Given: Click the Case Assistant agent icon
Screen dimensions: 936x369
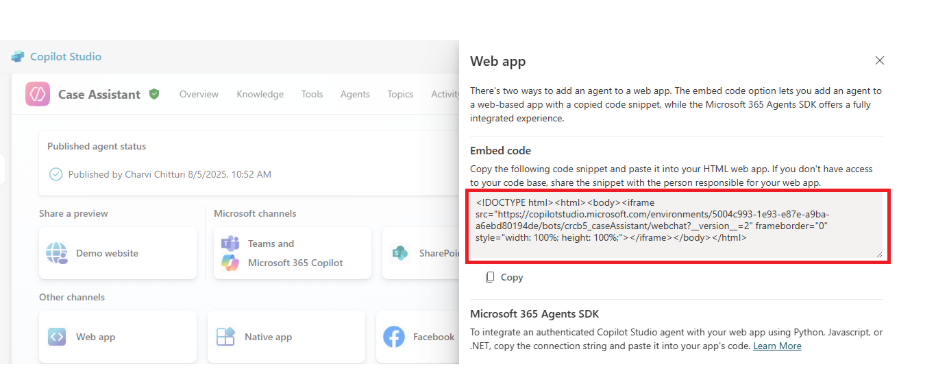Looking at the screenshot, I should pyautogui.click(x=37, y=94).
